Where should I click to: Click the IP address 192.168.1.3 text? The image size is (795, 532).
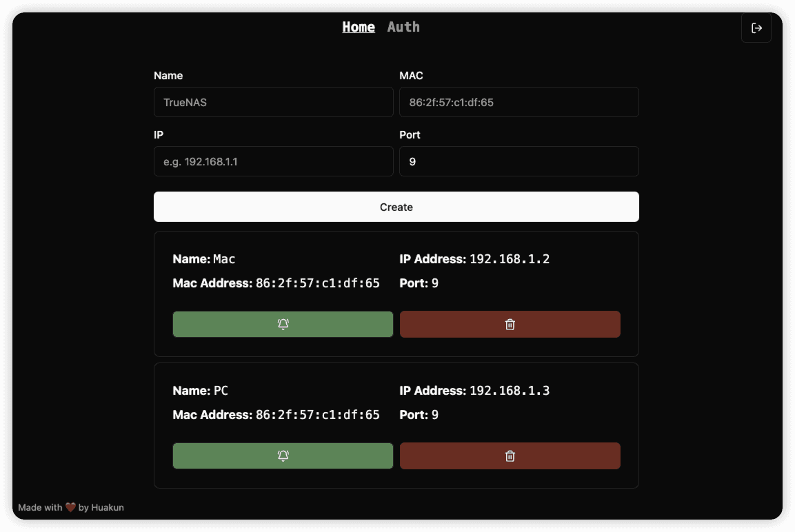click(510, 391)
